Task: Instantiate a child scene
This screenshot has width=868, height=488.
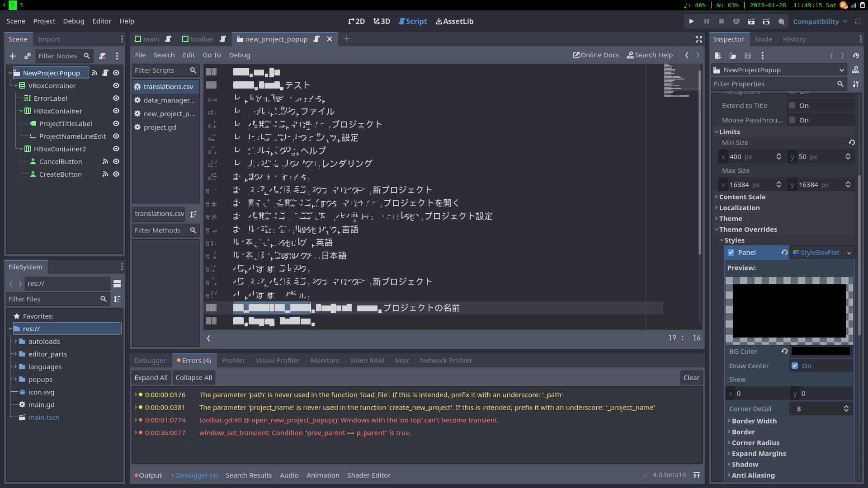Action: [x=27, y=56]
